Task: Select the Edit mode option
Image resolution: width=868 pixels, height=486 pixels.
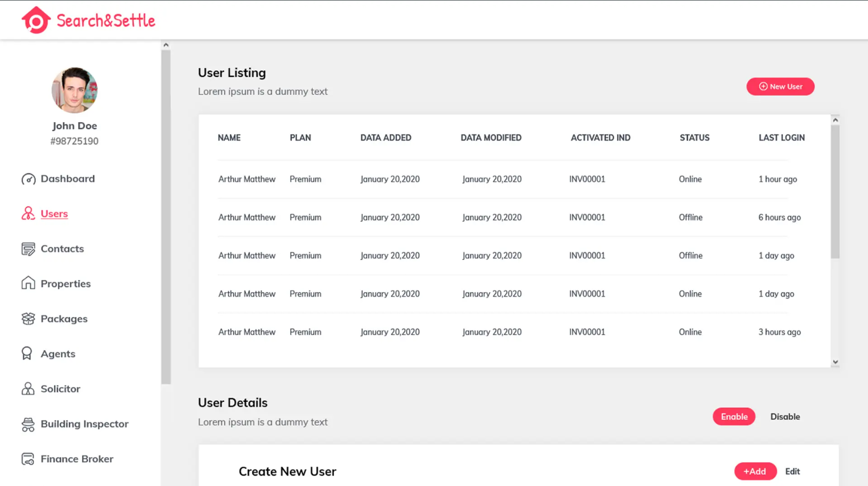Action: 792,472
